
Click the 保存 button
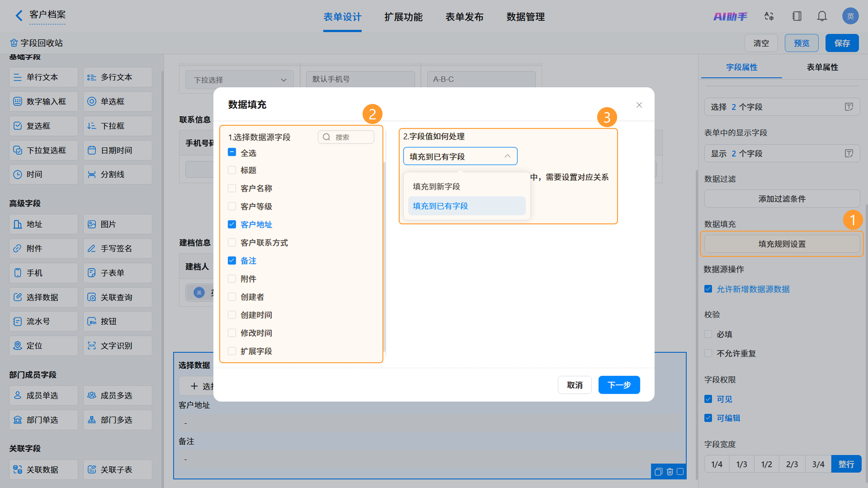point(842,43)
